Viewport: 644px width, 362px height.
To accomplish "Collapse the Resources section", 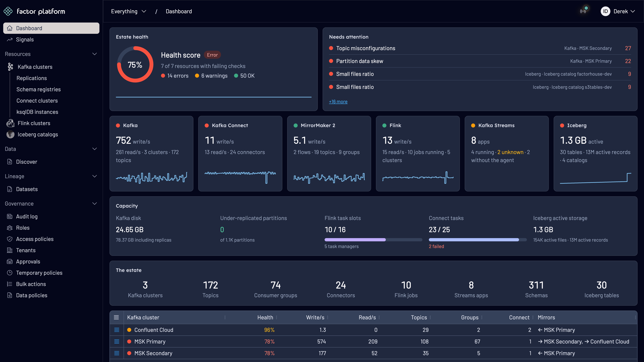I will (94, 54).
